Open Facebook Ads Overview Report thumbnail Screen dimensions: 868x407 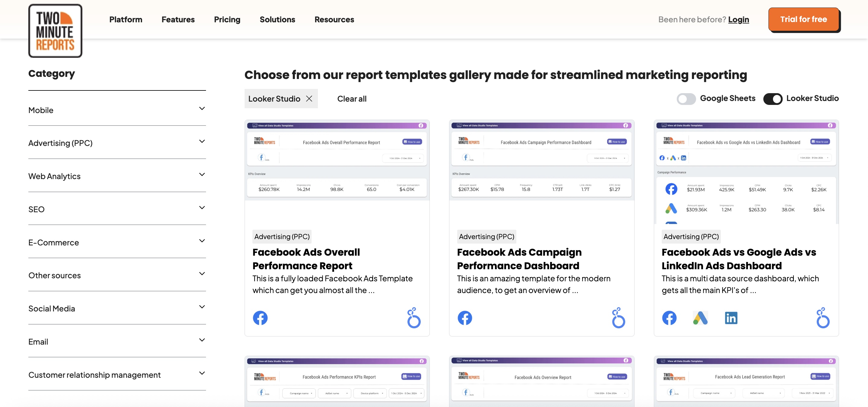(541, 381)
